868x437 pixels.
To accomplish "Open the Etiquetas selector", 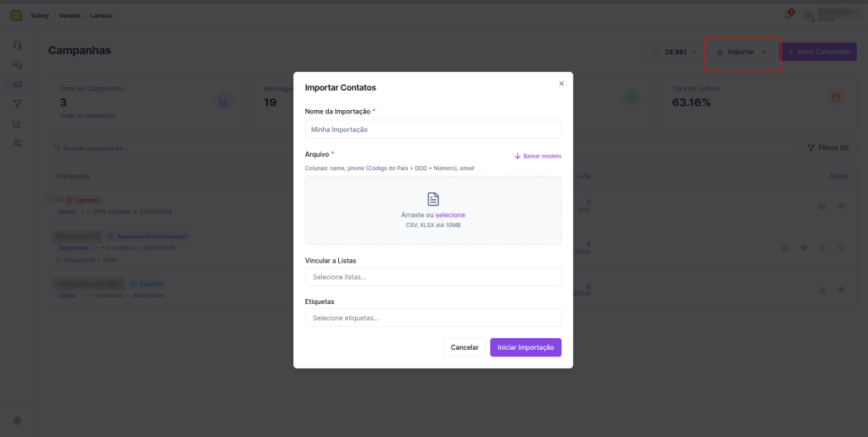I will pos(433,318).
